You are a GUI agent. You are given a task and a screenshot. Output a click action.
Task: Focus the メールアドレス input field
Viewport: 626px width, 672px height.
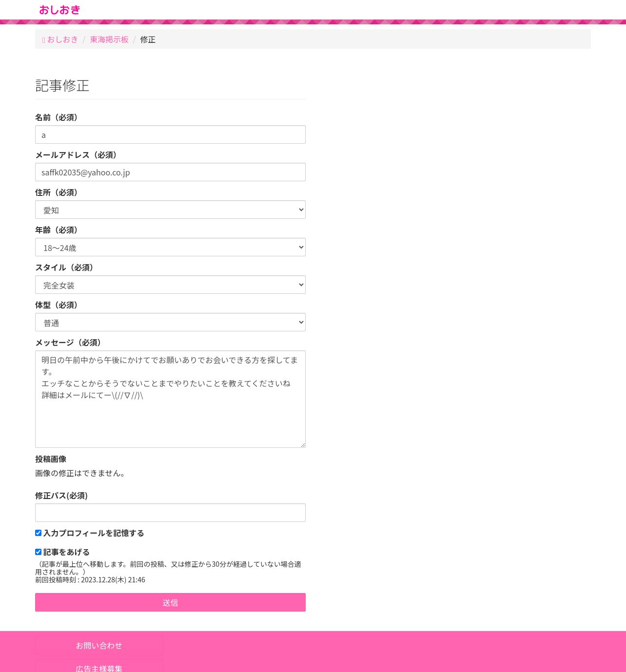[170, 172]
